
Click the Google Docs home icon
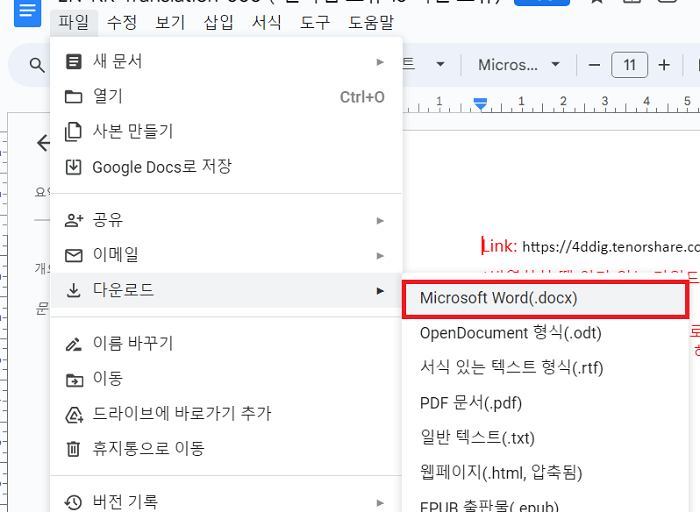coord(27,11)
